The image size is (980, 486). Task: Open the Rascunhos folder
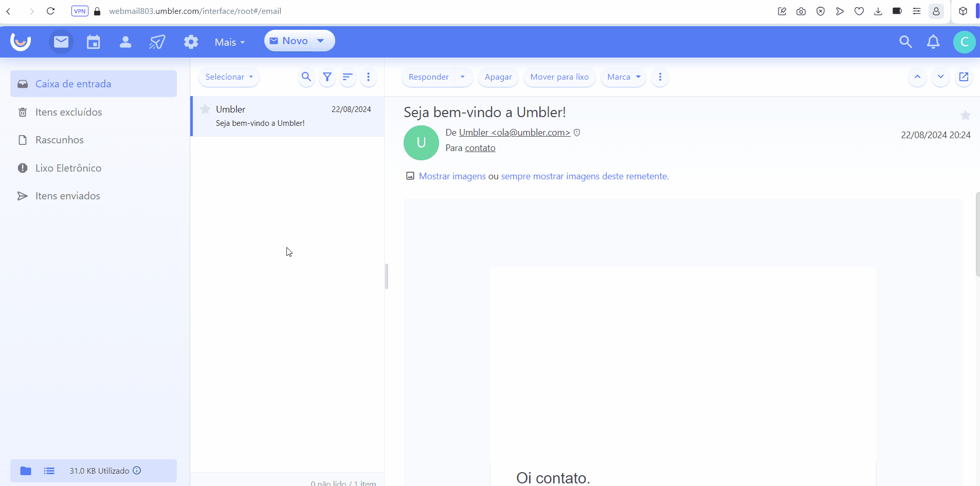click(x=94, y=140)
